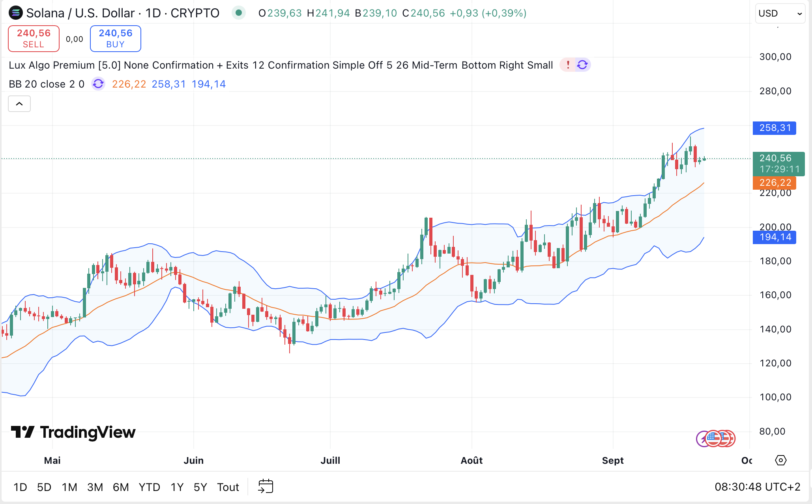Open the go-to-date calendar icon

point(266,487)
